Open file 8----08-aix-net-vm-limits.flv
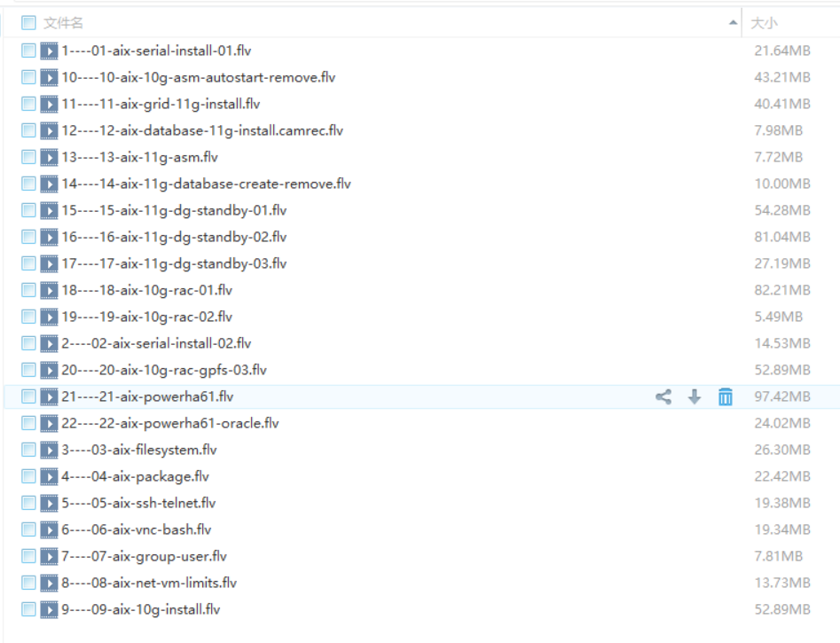Screen dimensions: 840x643 click(149, 583)
